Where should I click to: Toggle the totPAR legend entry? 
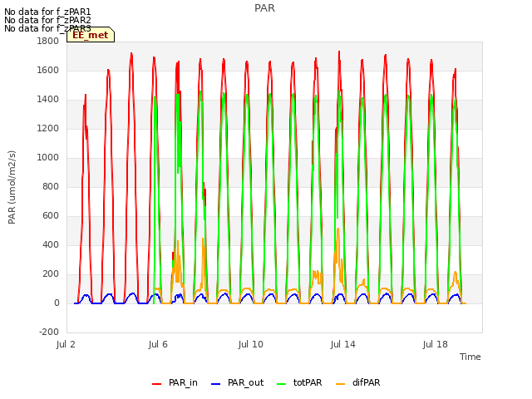pyautogui.click(x=299, y=382)
